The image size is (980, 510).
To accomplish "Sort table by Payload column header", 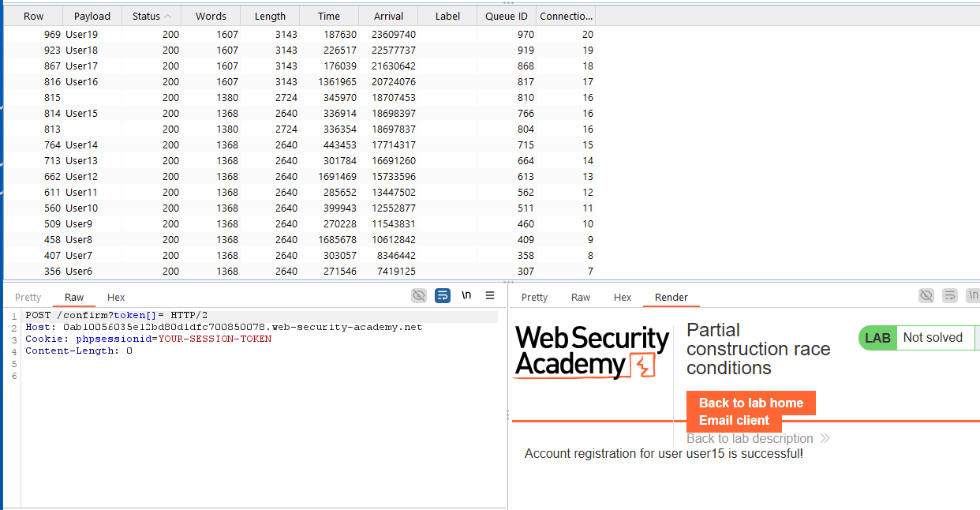I will tap(92, 16).
